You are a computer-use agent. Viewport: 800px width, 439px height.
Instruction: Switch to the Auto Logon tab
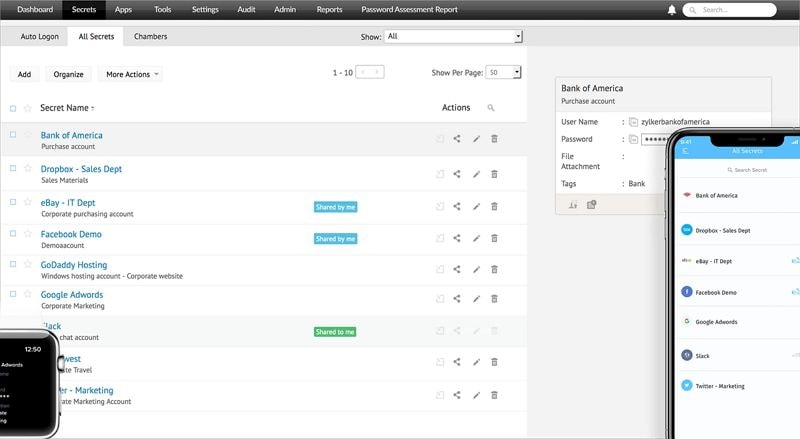39,36
